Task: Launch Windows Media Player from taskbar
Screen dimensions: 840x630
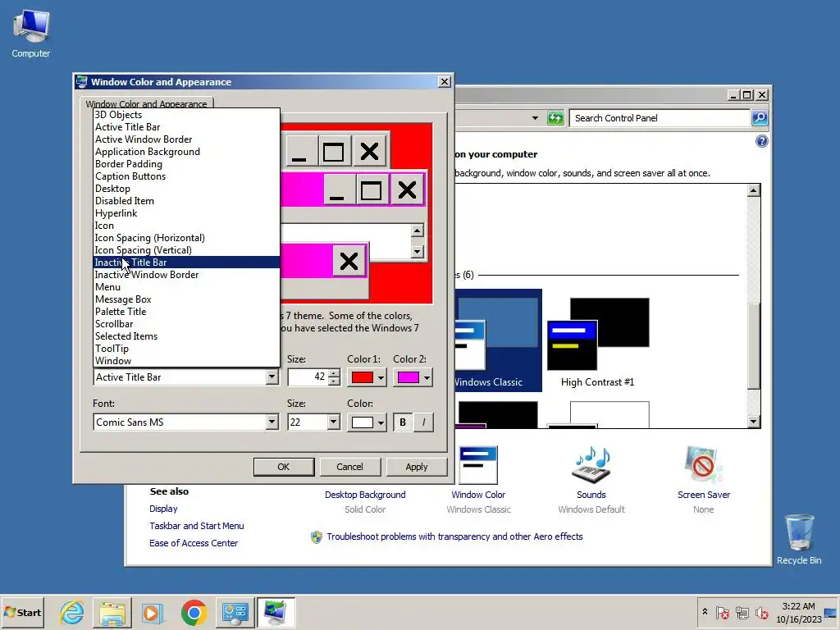Action: [153, 612]
